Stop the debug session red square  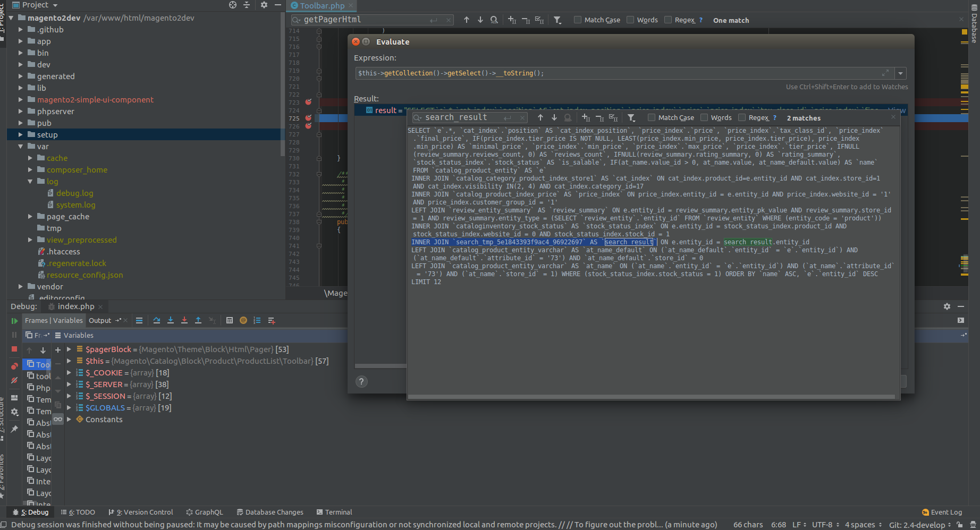pos(14,349)
